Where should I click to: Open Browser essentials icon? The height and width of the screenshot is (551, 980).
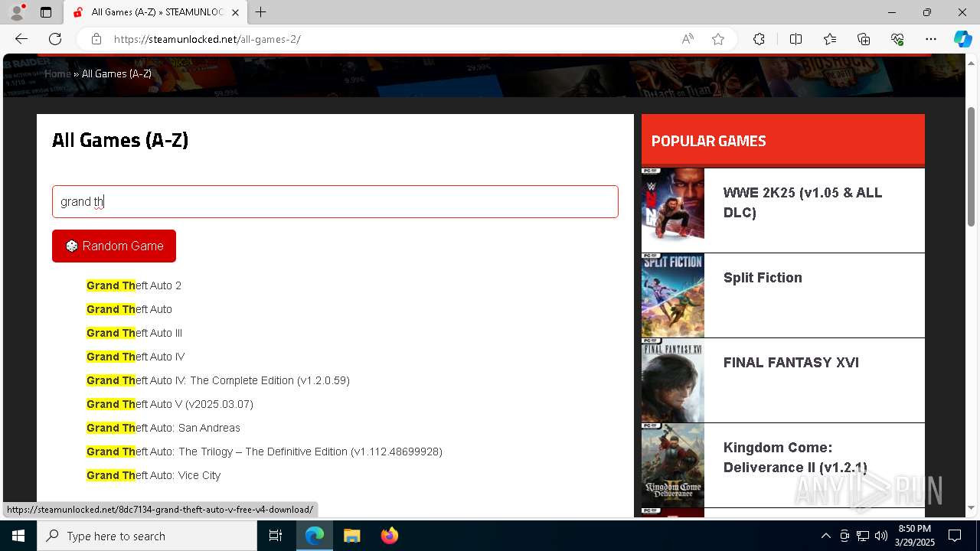(x=897, y=39)
